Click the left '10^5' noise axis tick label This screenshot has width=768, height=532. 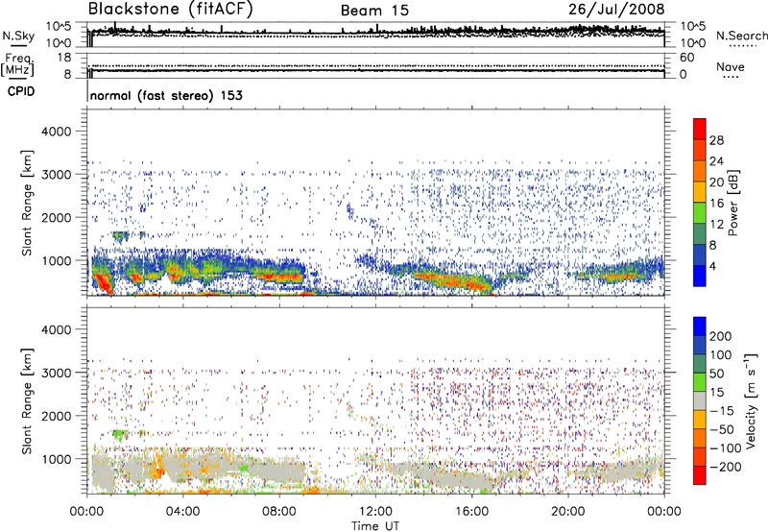[x=59, y=27]
